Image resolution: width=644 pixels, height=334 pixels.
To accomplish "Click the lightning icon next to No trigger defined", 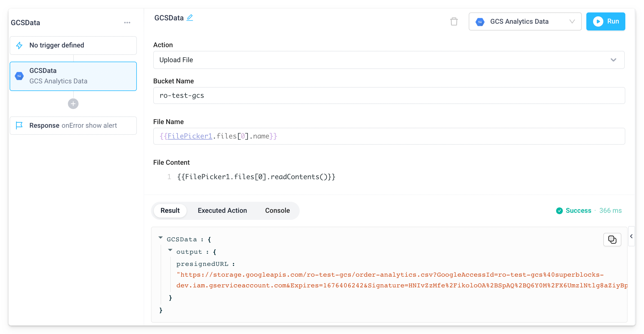I will tap(19, 45).
